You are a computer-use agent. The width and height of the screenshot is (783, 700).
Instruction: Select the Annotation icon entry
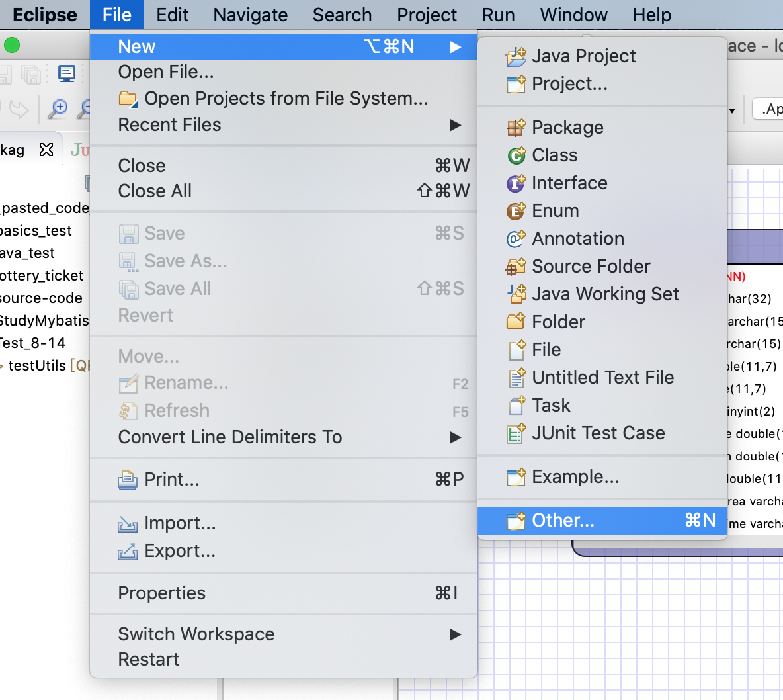(x=516, y=239)
